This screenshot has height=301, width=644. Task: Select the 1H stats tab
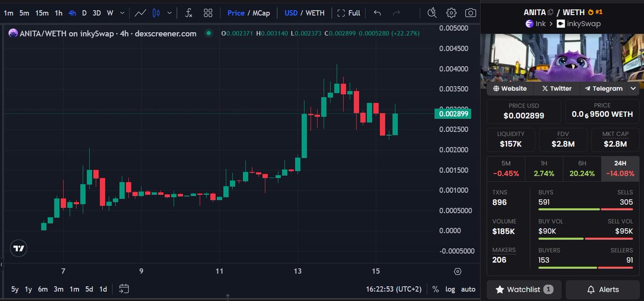pyautogui.click(x=544, y=168)
